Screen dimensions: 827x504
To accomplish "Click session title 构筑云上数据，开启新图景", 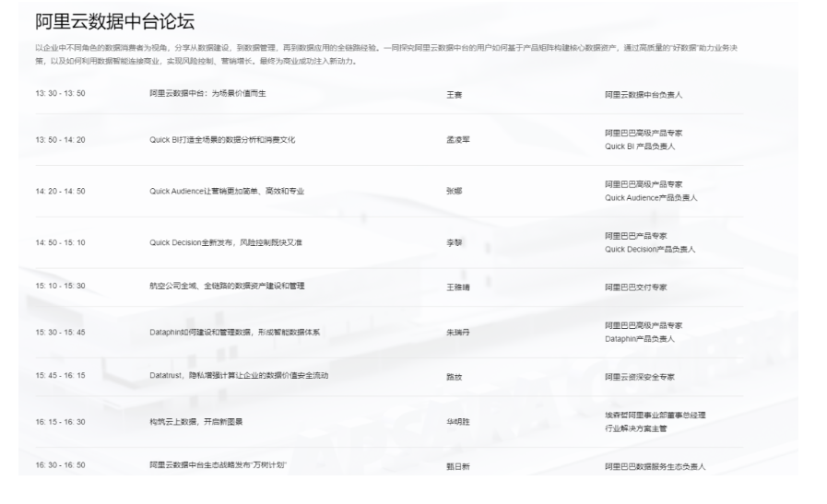I will coord(195,422).
